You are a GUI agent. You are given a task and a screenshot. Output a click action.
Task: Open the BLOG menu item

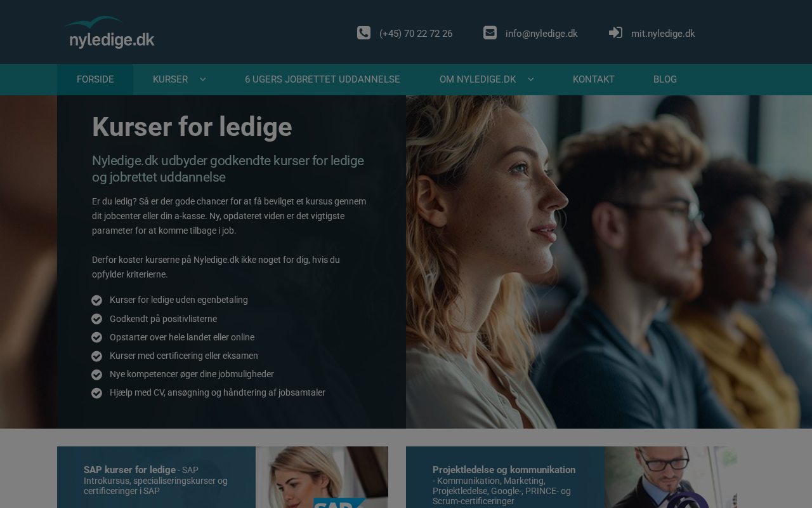coord(665,79)
